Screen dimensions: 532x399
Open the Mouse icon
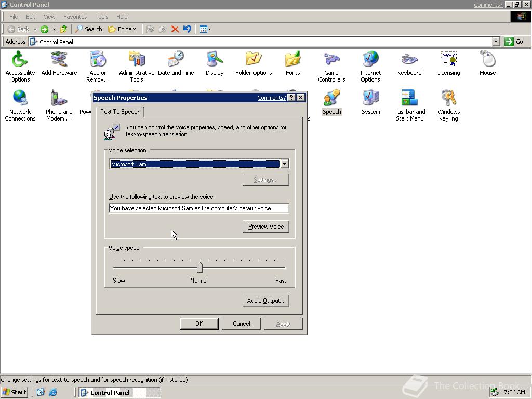487,63
